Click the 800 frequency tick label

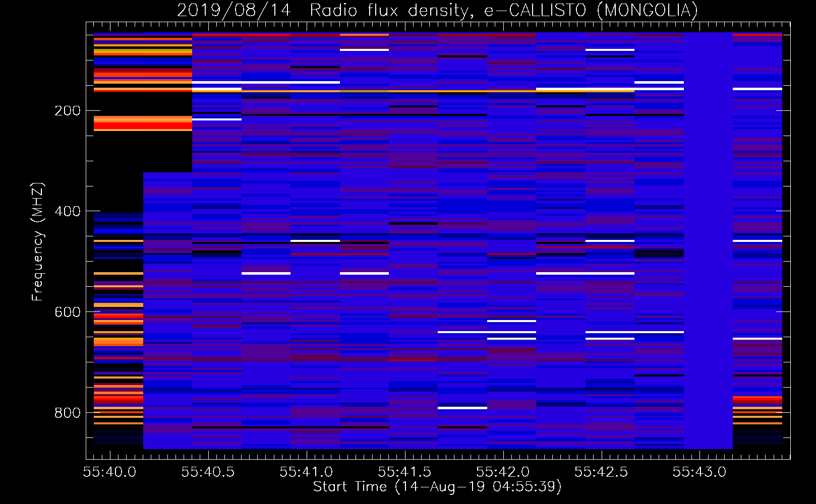point(68,413)
